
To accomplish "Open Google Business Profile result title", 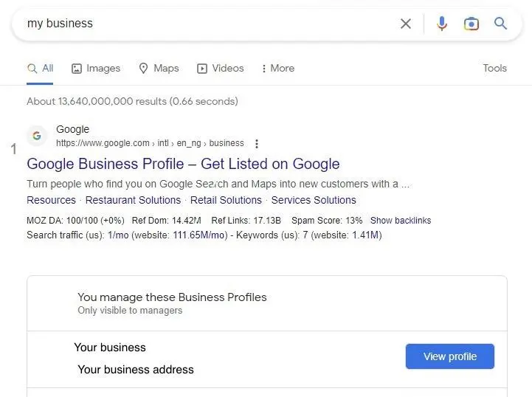I will click(x=183, y=164).
